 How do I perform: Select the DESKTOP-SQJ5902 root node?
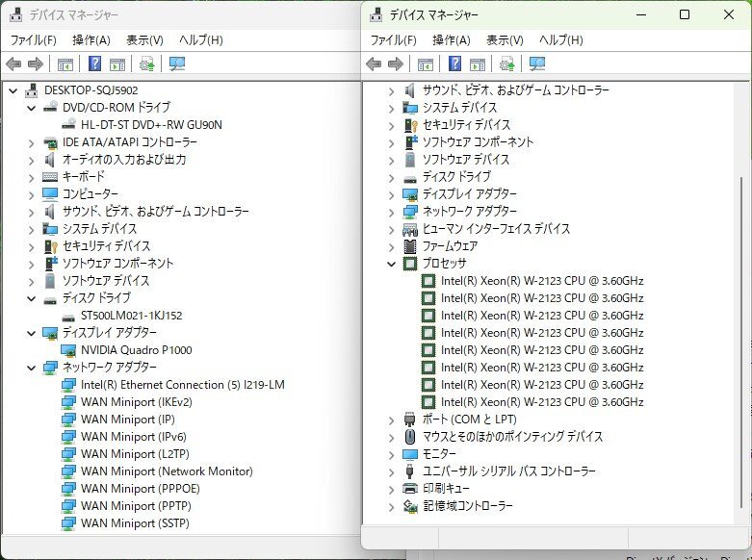tap(91, 90)
